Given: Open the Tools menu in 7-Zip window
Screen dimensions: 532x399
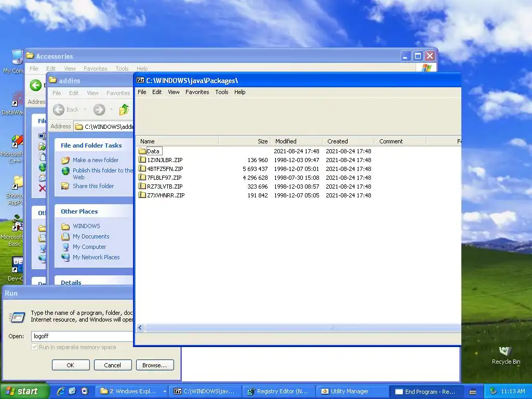Looking at the screenshot, I should click(221, 92).
